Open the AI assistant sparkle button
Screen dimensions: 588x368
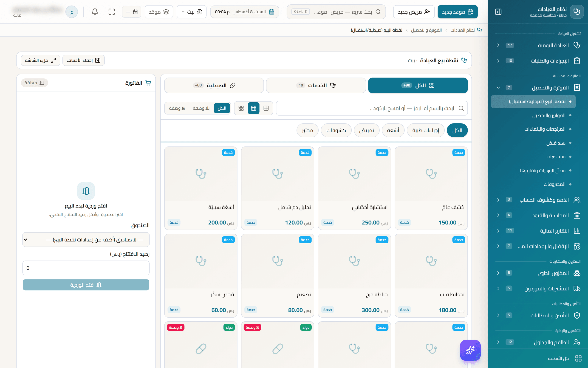click(470, 350)
